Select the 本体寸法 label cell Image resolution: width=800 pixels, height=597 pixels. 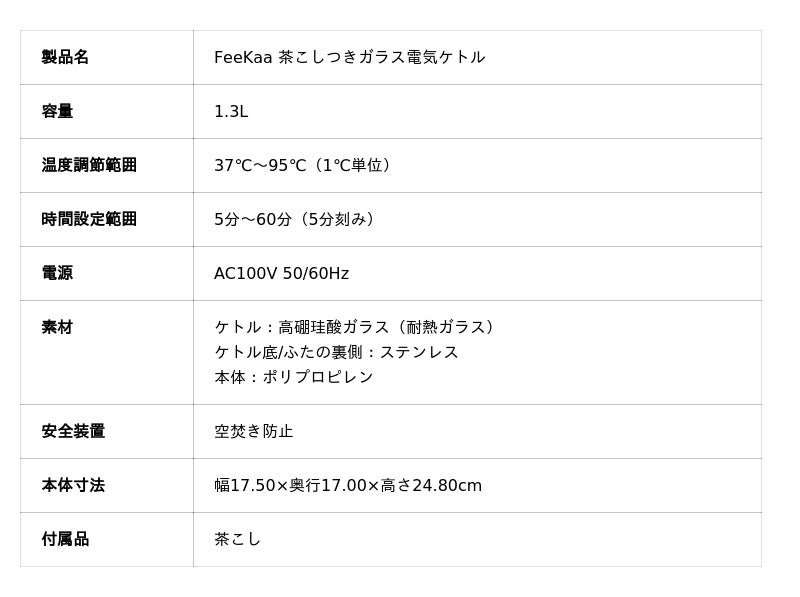click(x=73, y=485)
